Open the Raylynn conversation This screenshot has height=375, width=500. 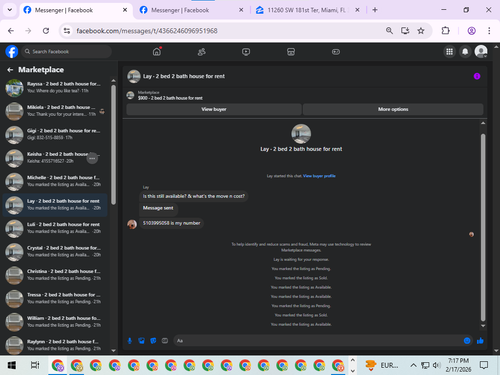pos(55,345)
